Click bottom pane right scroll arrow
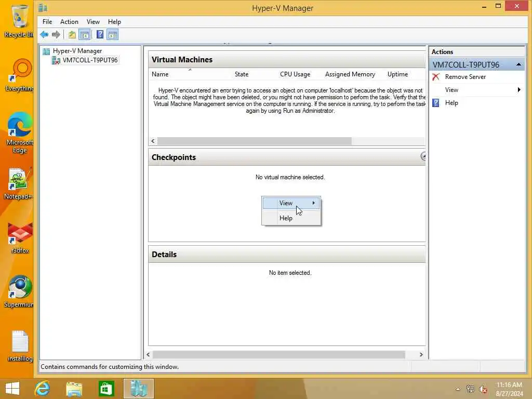This screenshot has height=399, width=532. point(421,354)
